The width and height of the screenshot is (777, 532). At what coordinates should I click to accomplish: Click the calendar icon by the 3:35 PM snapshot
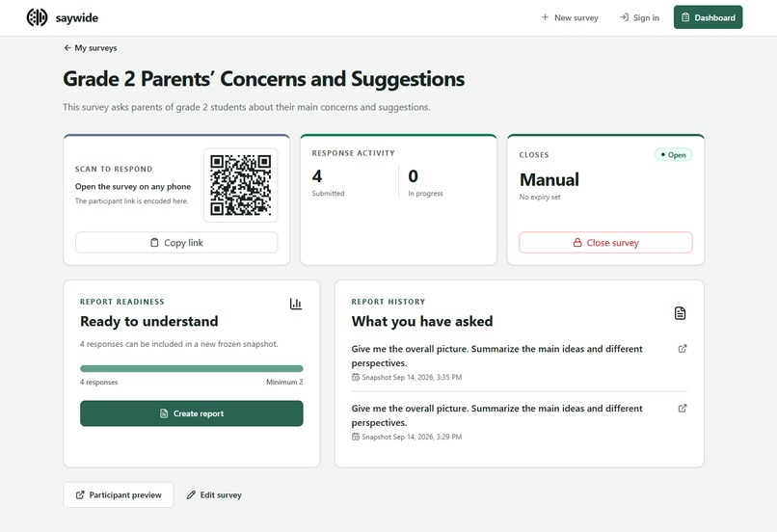pos(356,378)
